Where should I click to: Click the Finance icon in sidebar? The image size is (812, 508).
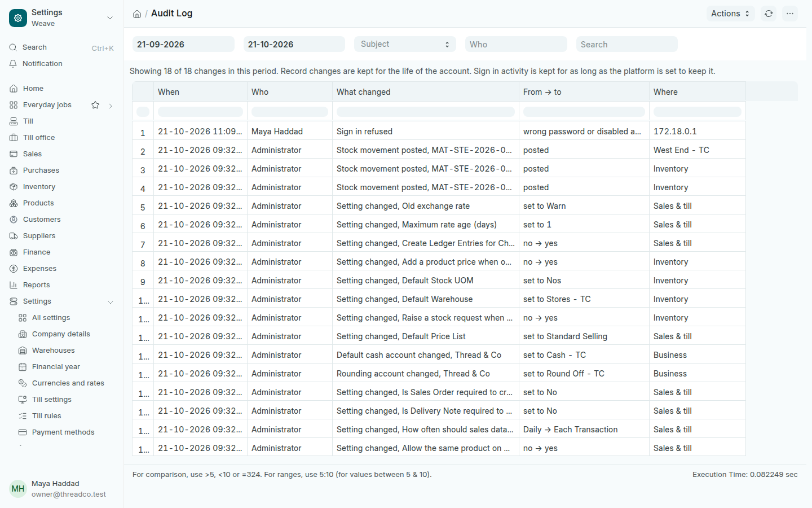[x=14, y=252]
